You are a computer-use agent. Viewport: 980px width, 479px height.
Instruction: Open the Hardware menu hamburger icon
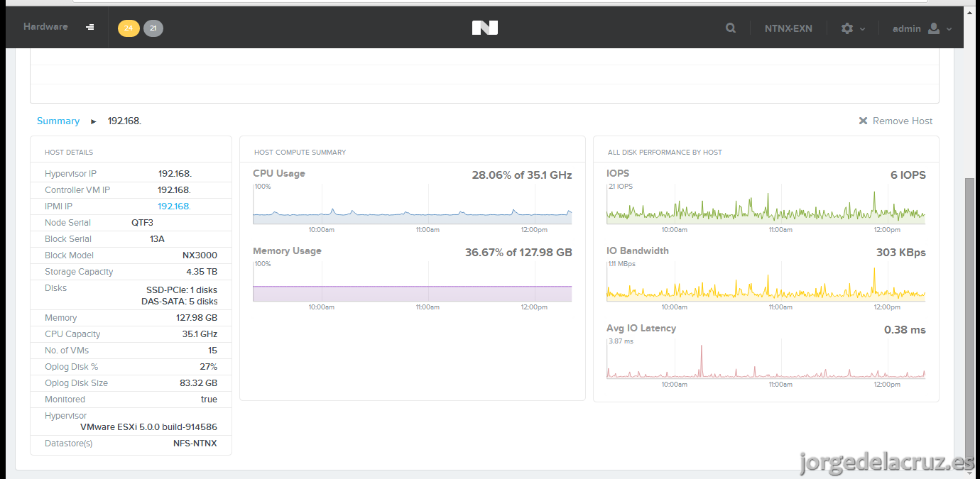(90, 27)
